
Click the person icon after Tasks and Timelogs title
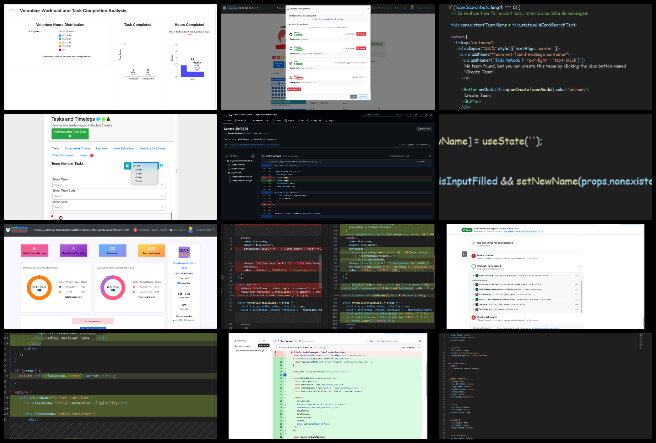pos(108,119)
